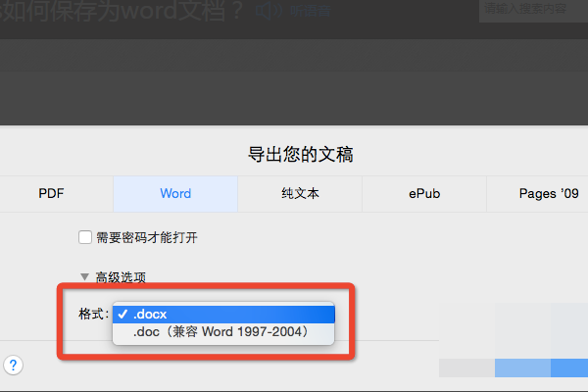Image resolution: width=588 pixels, height=392 pixels.
Task: Switch to the PDF export tab
Action: [x=51, y=194]
